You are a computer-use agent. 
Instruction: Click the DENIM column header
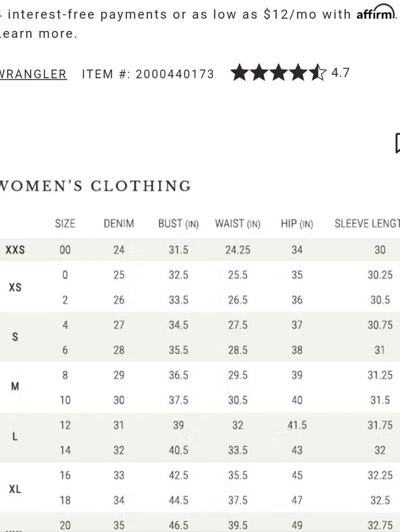click(x=119, y=223)
